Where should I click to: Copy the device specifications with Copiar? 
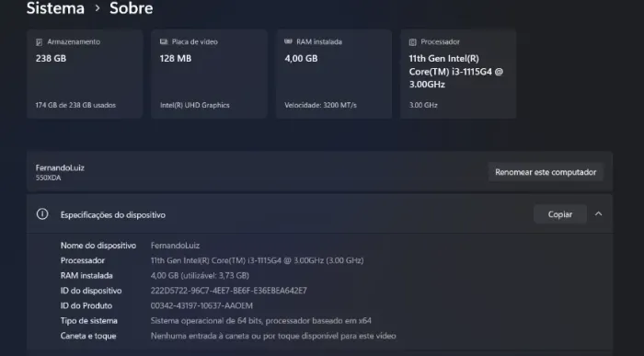[559, 214]
